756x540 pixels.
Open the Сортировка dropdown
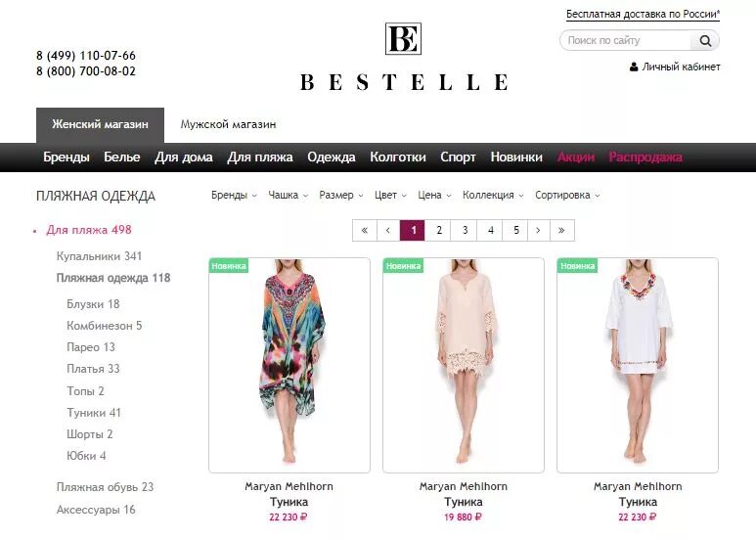(567, 196)
